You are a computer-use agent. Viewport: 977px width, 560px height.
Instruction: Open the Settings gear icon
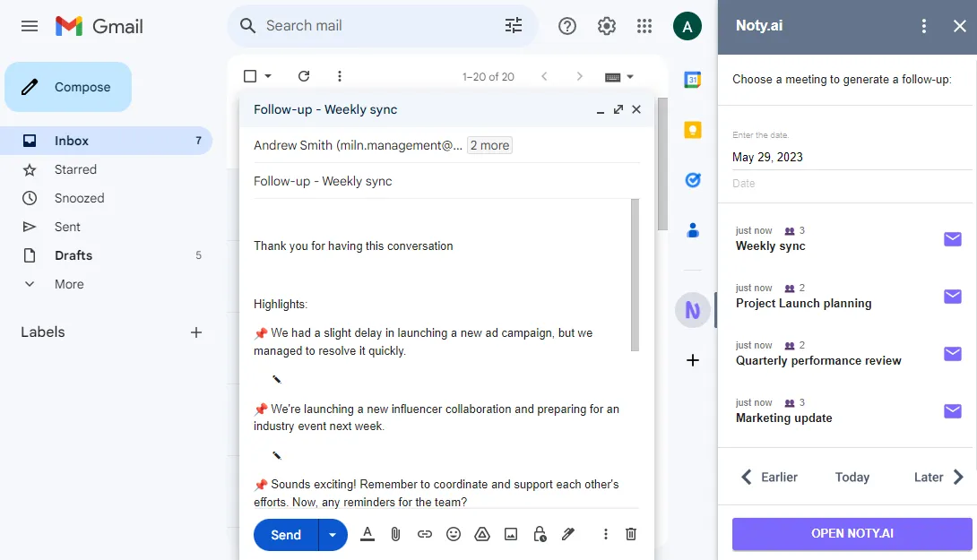[x=606, y=26]
